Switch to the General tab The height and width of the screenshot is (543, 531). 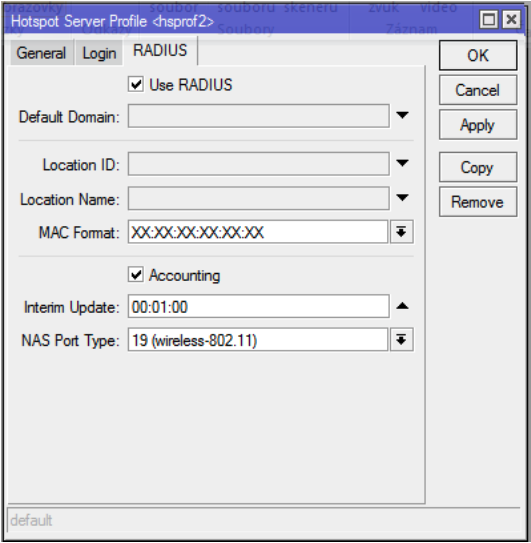pos(42,53)
